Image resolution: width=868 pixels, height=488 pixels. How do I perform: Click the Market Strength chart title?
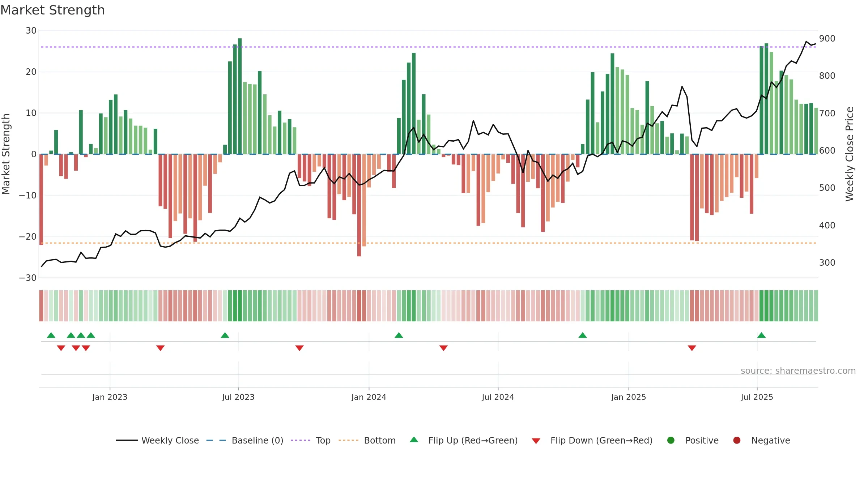[x=52, y=10]
